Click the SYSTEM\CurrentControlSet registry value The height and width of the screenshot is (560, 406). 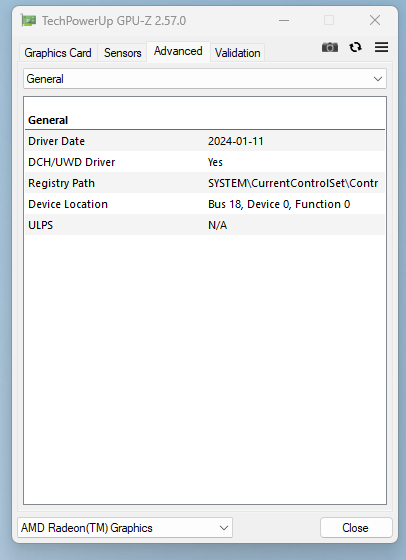click(x=293, y=183)
